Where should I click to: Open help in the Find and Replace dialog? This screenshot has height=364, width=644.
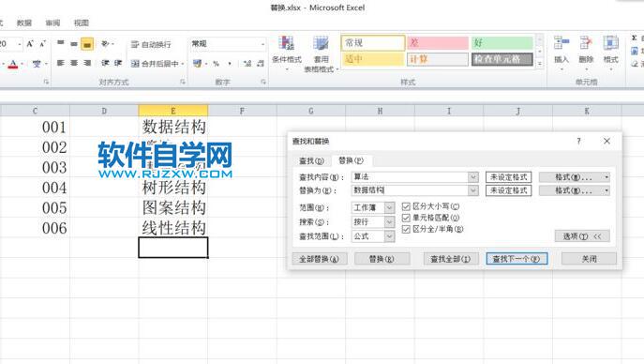(578, 141)
